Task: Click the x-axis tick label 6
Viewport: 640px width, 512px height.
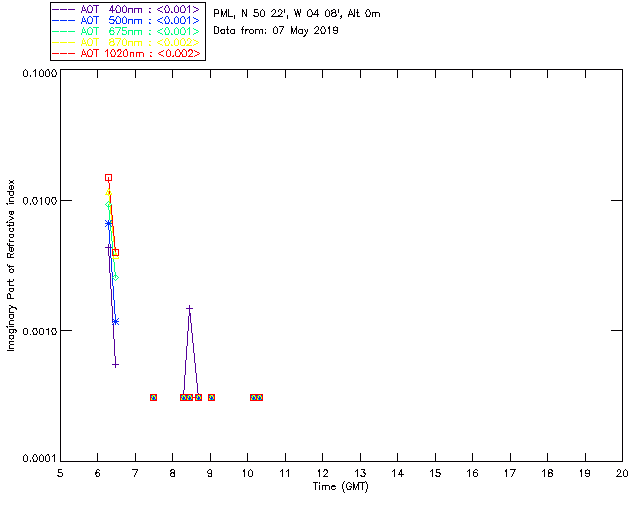Action: tap(98, 473)
